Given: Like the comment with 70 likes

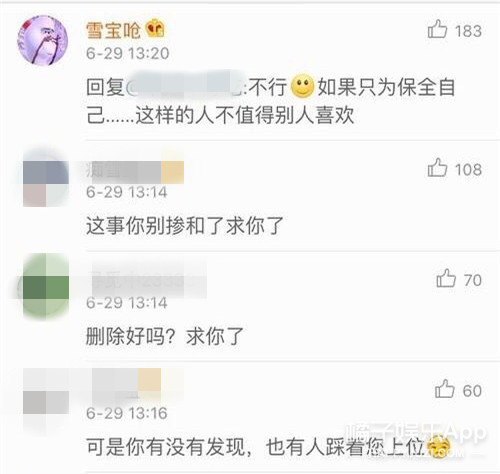Looking at the screenshot, I should (446, 278).
